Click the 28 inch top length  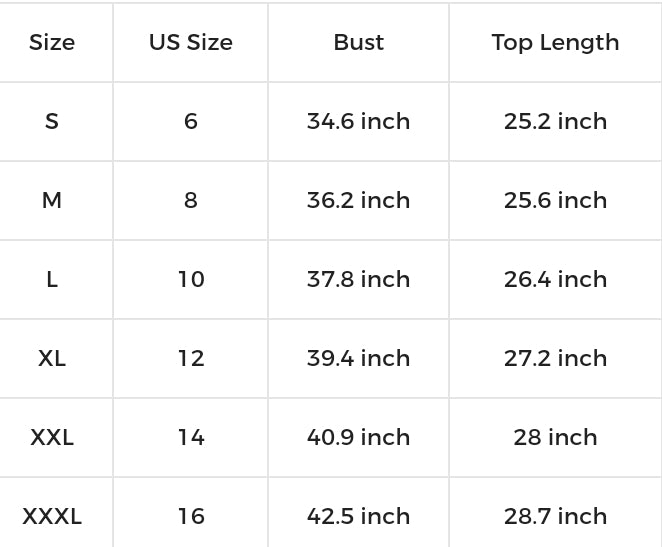[x=555, y=437]
